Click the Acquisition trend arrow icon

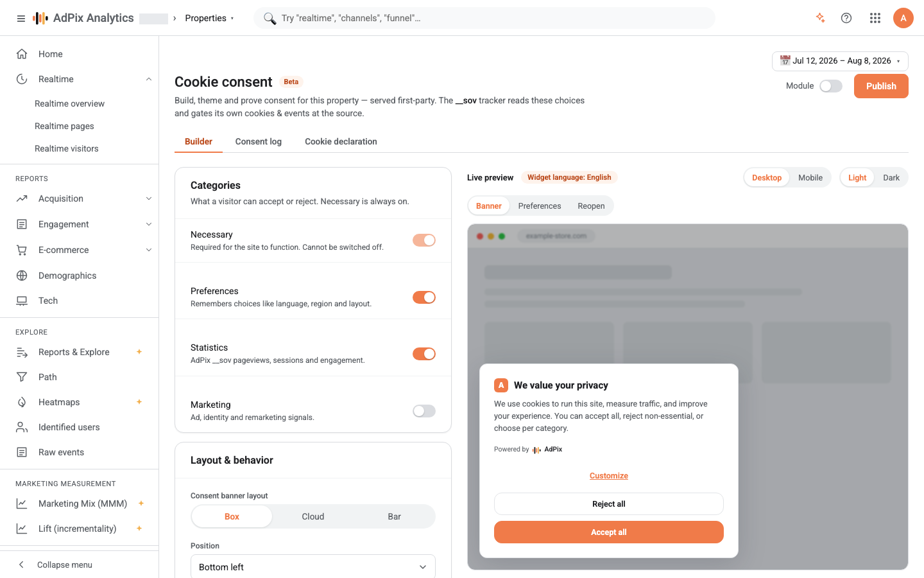click(22, 198)
